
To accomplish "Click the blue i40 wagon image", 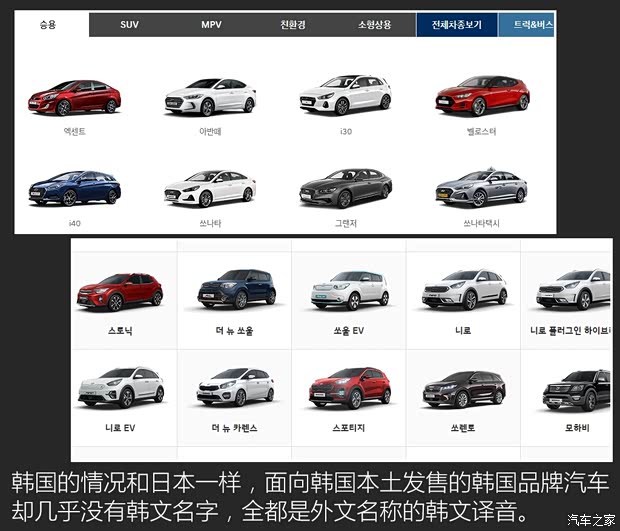I will pos(74,188).
